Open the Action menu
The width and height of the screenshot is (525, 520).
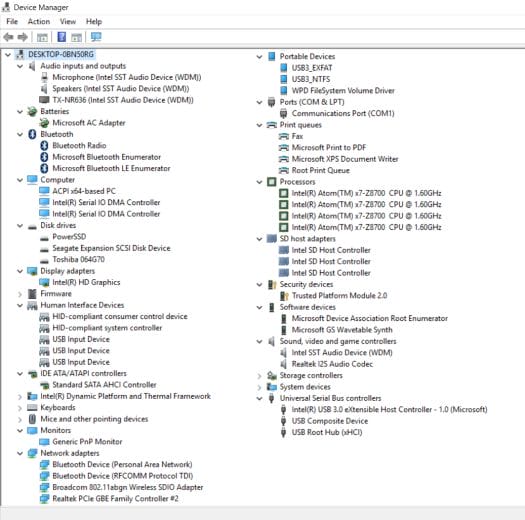39,21
